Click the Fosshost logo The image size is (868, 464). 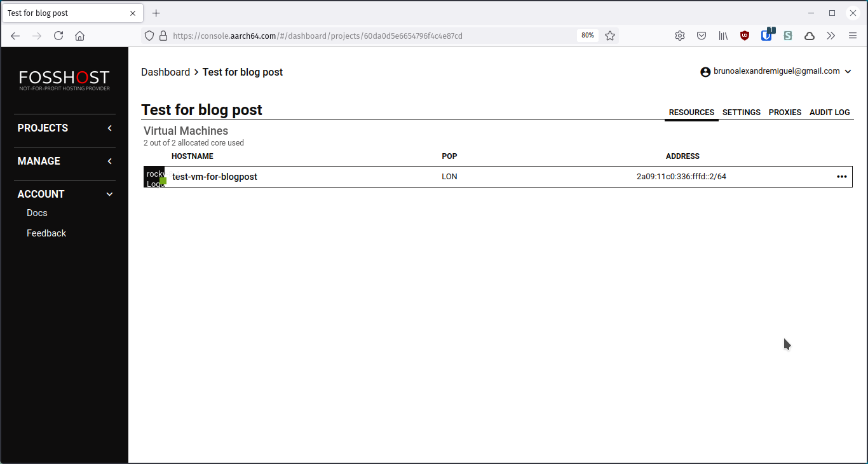[64, 81]
